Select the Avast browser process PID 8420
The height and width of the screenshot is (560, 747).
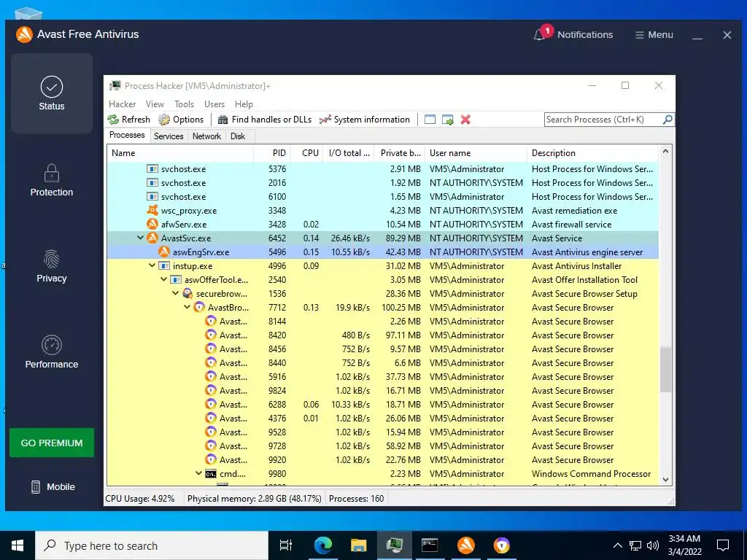(383, 335)
